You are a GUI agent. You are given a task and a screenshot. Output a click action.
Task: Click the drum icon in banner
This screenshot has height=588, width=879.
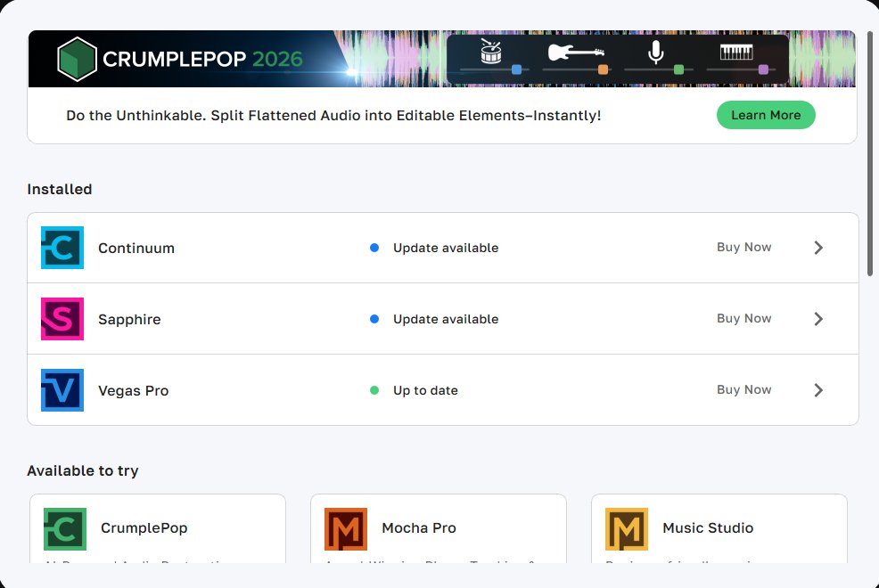click(491, 51)
